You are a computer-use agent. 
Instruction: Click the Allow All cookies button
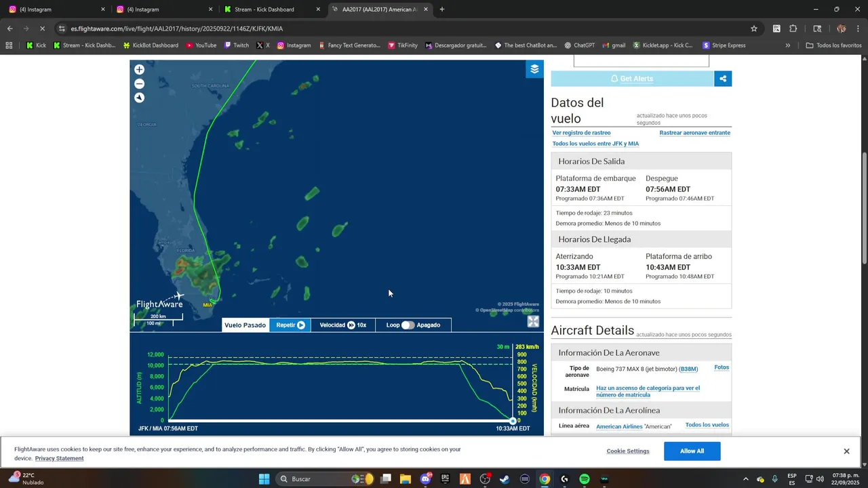pos(692,451)
